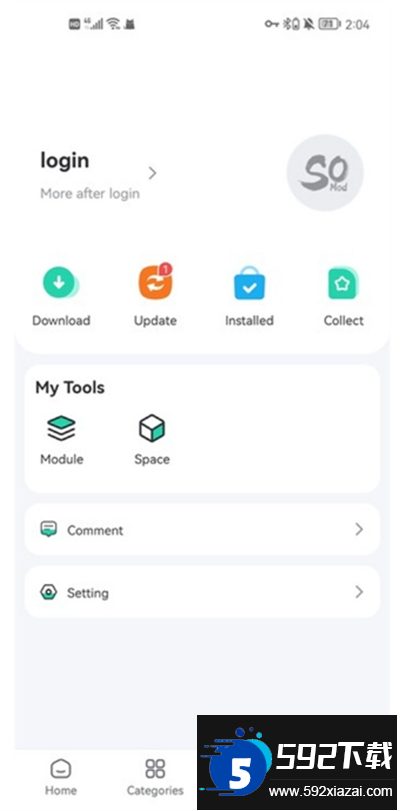Tap the SO Mod profile avatar
400x811 pixels.
coord(325,173)
